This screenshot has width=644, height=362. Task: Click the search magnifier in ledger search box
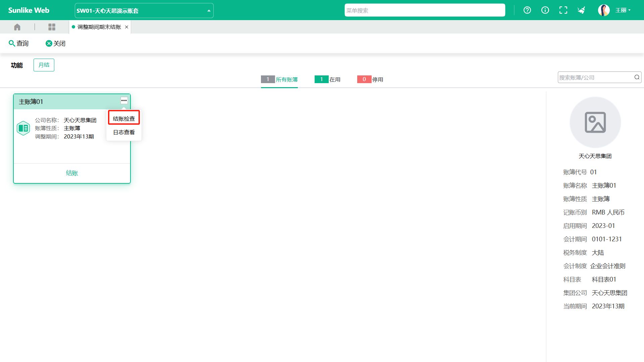click(x=637, y=77)
